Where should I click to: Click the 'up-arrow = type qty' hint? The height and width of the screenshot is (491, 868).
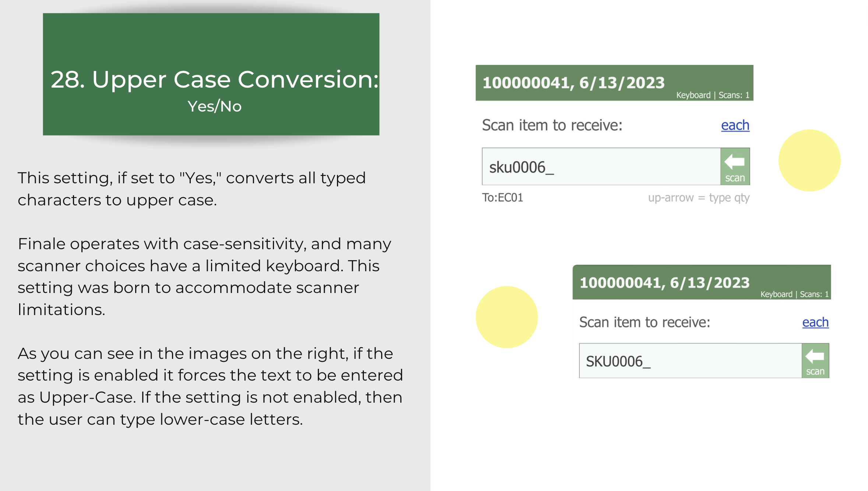coord(699,198)
